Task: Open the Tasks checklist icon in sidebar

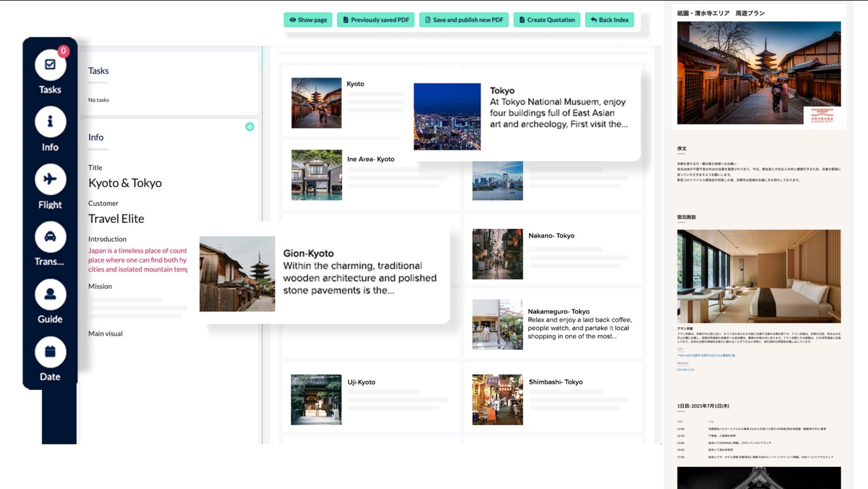Action: pos(50,65)
